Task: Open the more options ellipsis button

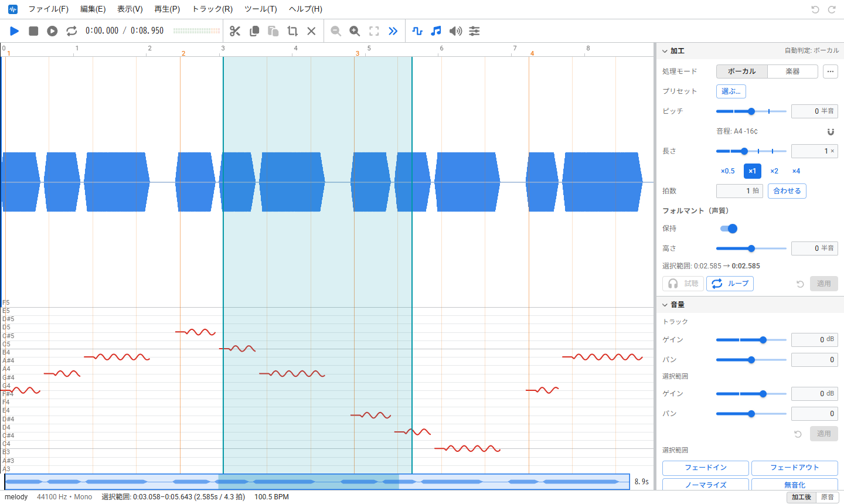Action: click(830, 71)
